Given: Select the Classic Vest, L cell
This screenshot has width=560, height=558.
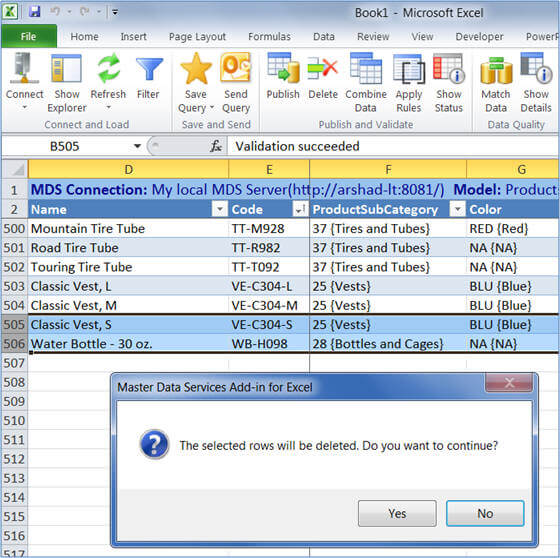Looking at the screenshot, I should click(x=128, y=287).
